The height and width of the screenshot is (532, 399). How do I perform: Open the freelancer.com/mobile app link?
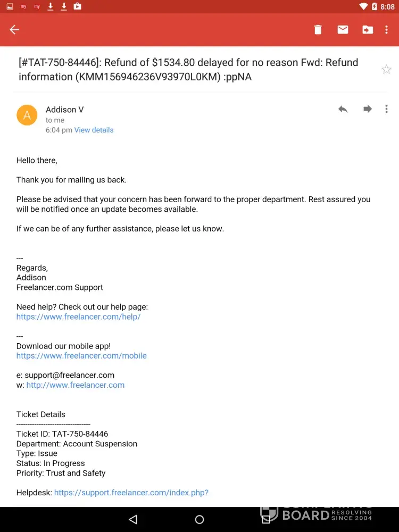pos(81,355)
